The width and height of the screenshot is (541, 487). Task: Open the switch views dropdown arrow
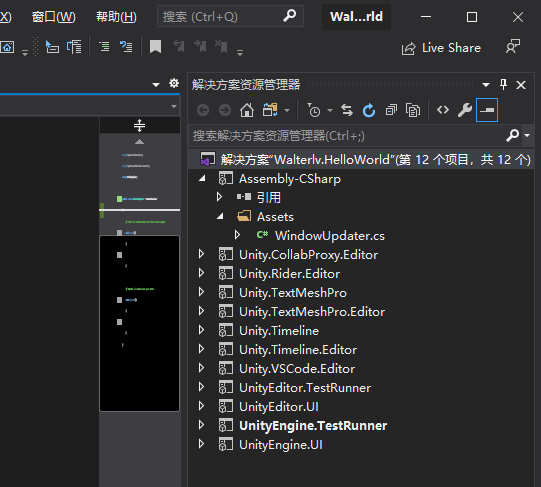[287, 110]
